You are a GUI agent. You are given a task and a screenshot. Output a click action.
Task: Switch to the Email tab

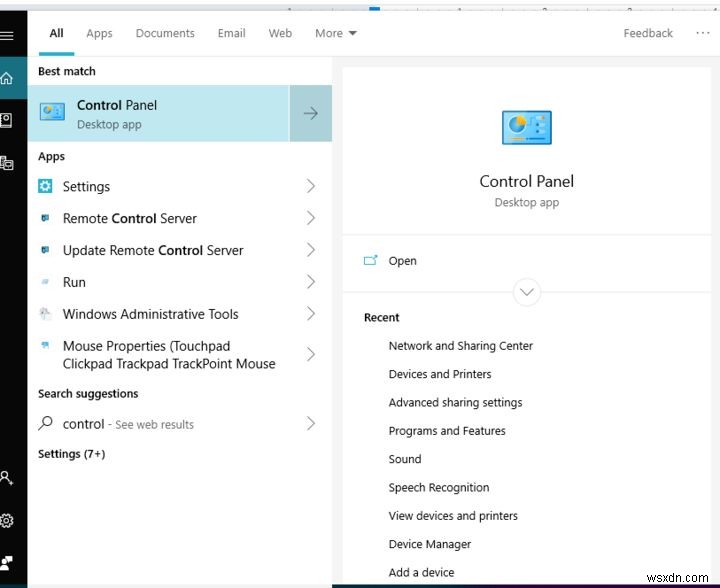point(231,33)
